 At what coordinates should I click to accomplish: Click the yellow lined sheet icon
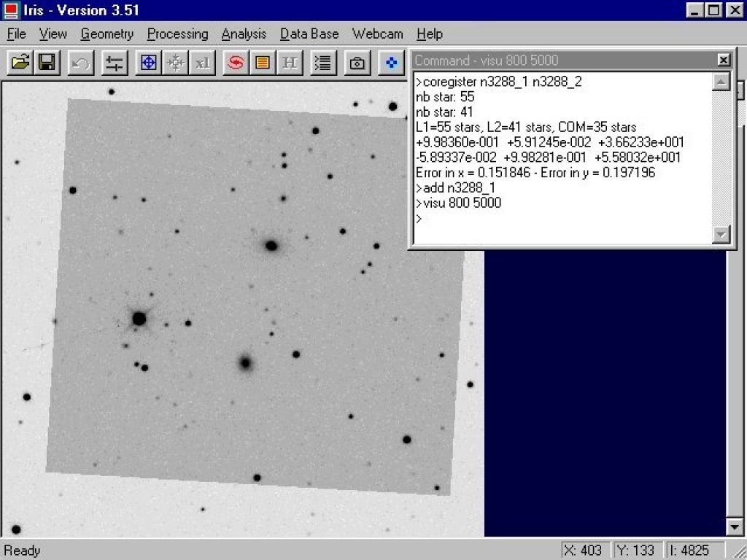click(x=263, y=63)
